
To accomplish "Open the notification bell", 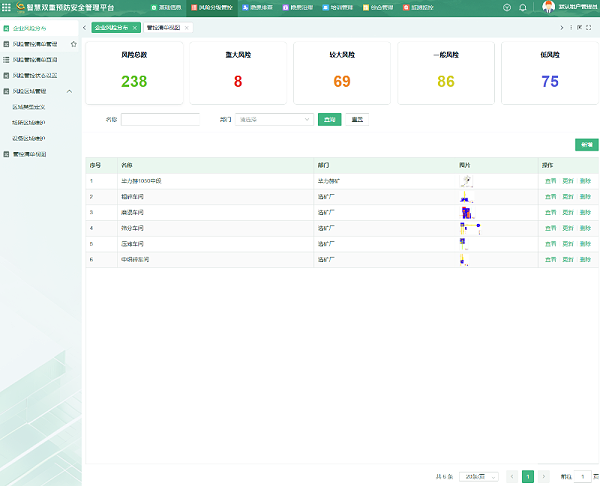I will pyautogui.click(x=522, y=8).
